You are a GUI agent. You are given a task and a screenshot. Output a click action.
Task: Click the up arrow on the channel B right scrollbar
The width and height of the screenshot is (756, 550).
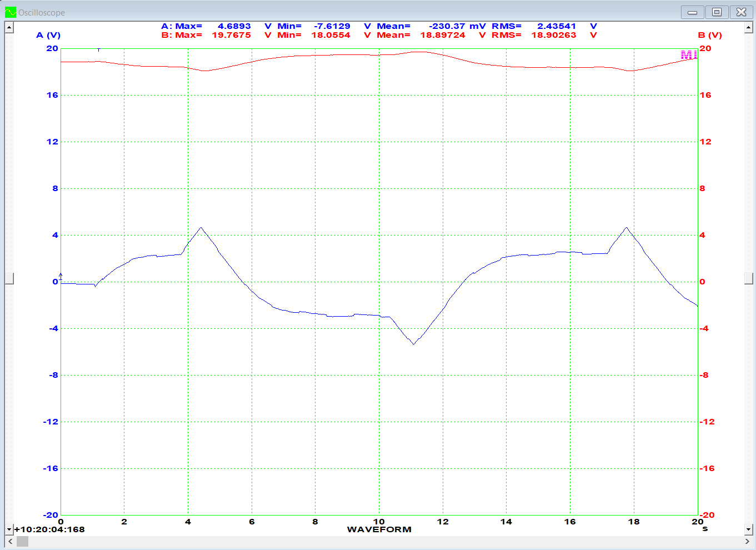coord(748,27)
